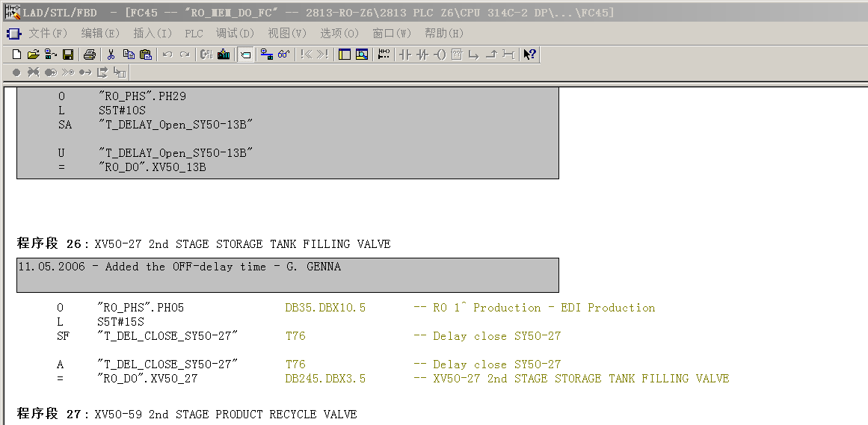Open the 选项(O) menu
The image size is (868, 425).
click(x=339, y=34)
